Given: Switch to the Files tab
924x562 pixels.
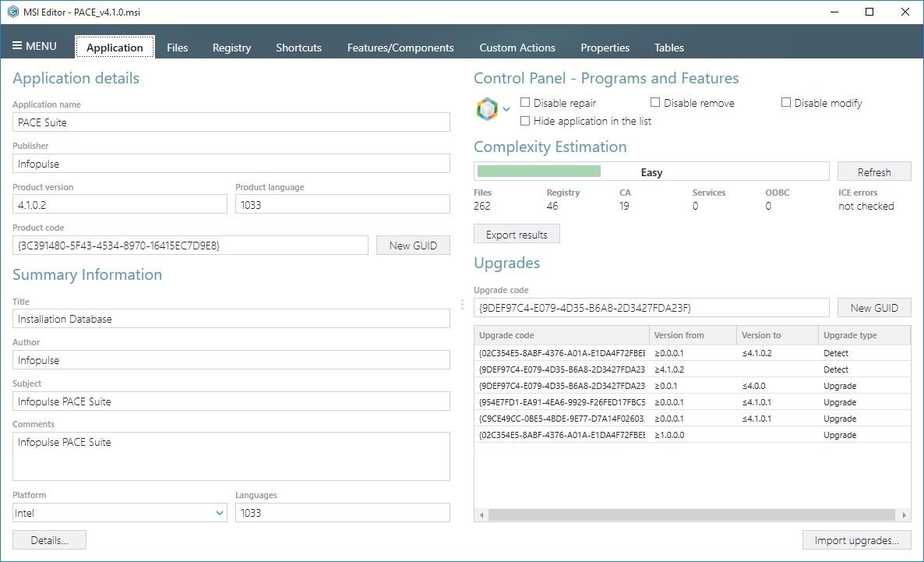Looking at the screenshot, I should [178, 48].
